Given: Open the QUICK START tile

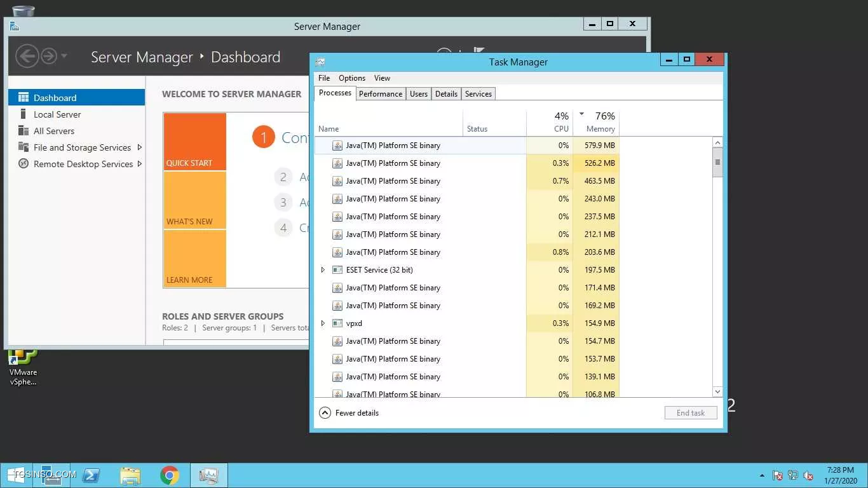Looking at the screenshot, I should (x=194, y=142).
